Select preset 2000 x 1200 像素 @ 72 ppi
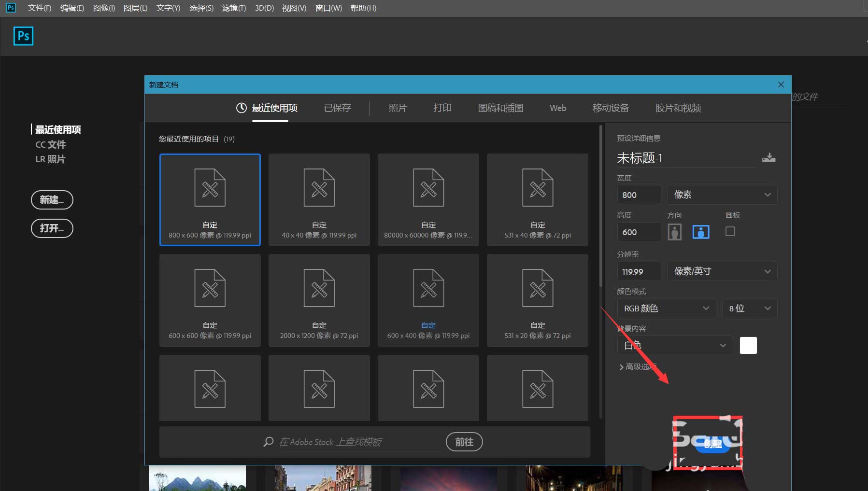This screenshot has height=491, width=868. 319,300
